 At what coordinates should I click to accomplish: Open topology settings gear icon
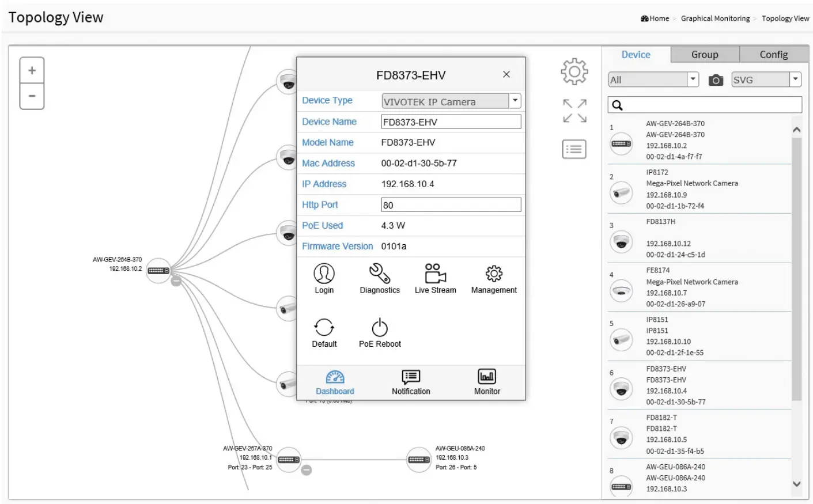tap(574, 72)
